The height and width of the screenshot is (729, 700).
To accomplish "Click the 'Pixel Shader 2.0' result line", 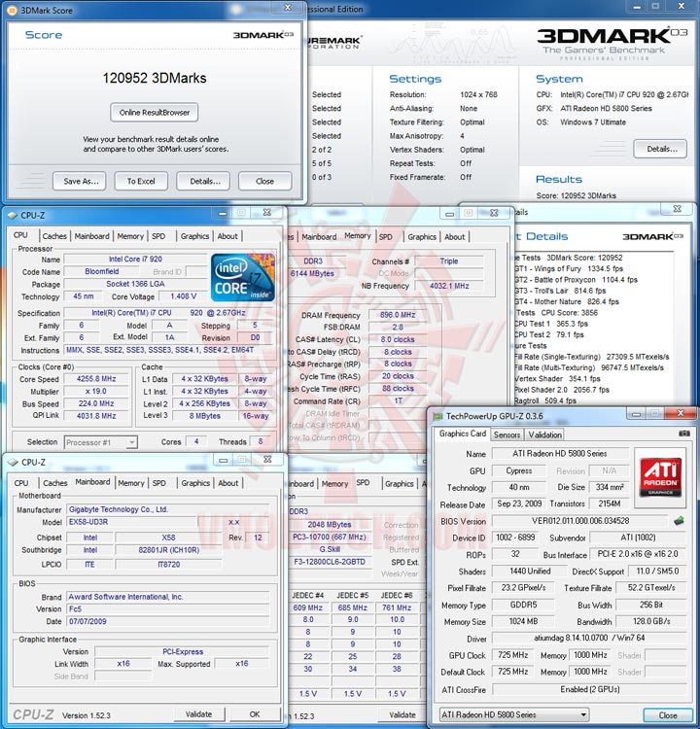I will [x=562, y=390].
